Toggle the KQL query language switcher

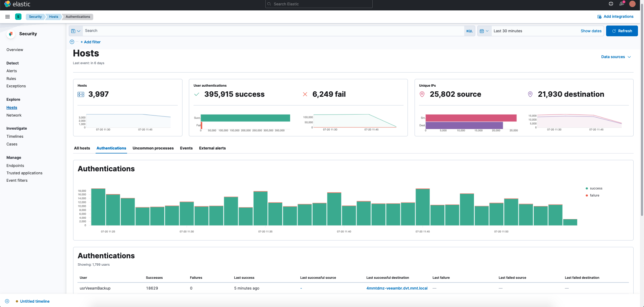tap(470, 31)
